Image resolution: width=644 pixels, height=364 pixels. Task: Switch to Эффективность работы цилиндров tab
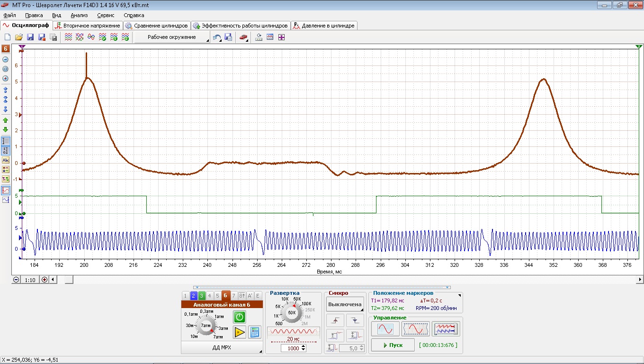coord(240,26)
